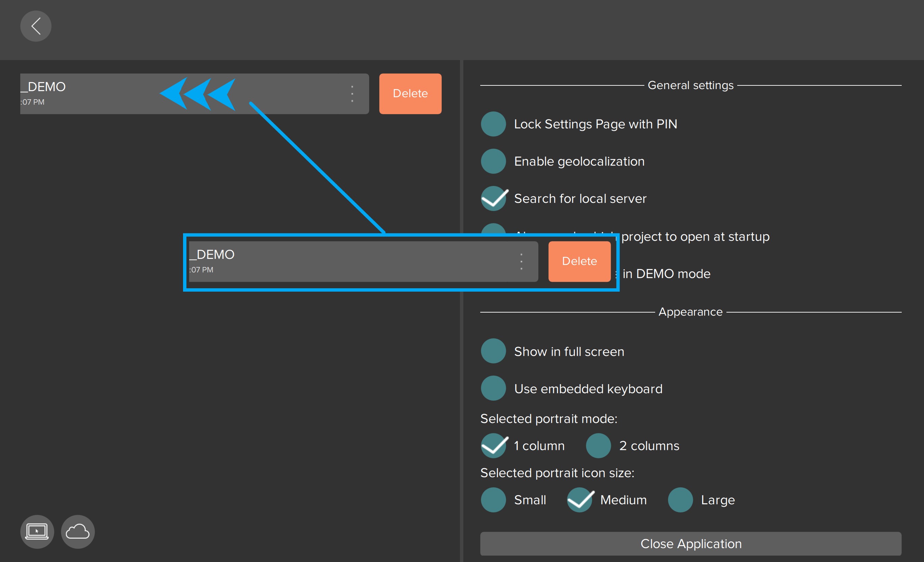The image size is (924, 562).
Task: Click the blue triple-arrow swipe indicator
Action: (198, 94)
